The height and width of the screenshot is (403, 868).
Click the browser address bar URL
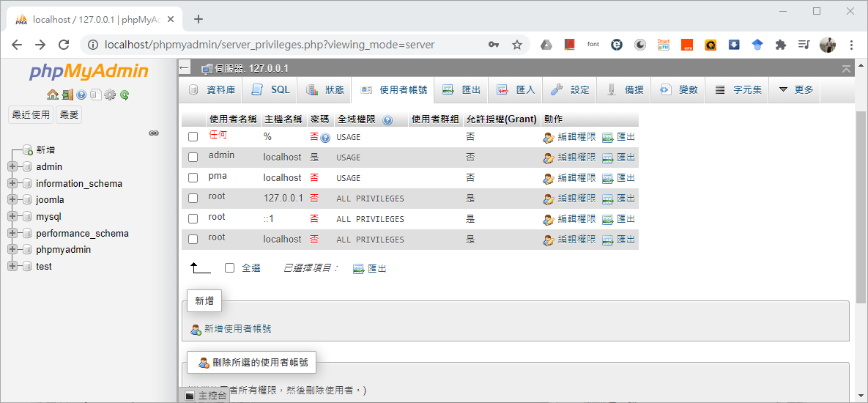coord(270,45)
